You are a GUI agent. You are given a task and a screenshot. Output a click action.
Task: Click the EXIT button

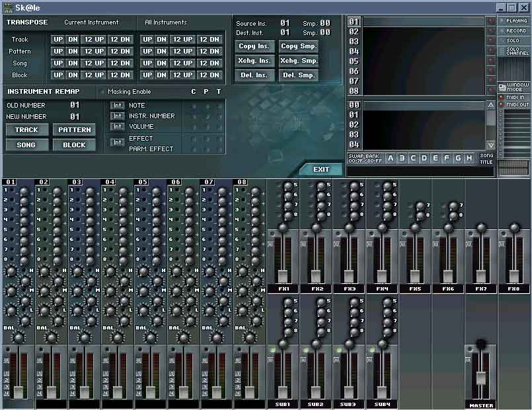(x=321, y=170)
